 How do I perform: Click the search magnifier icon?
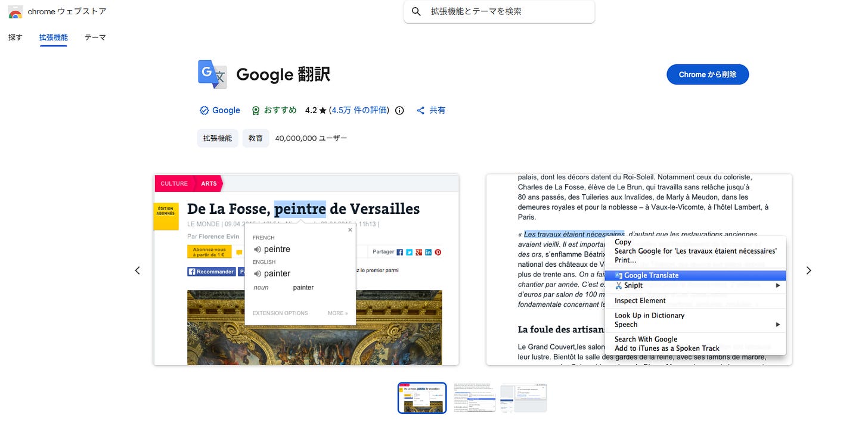pos(417,11)
